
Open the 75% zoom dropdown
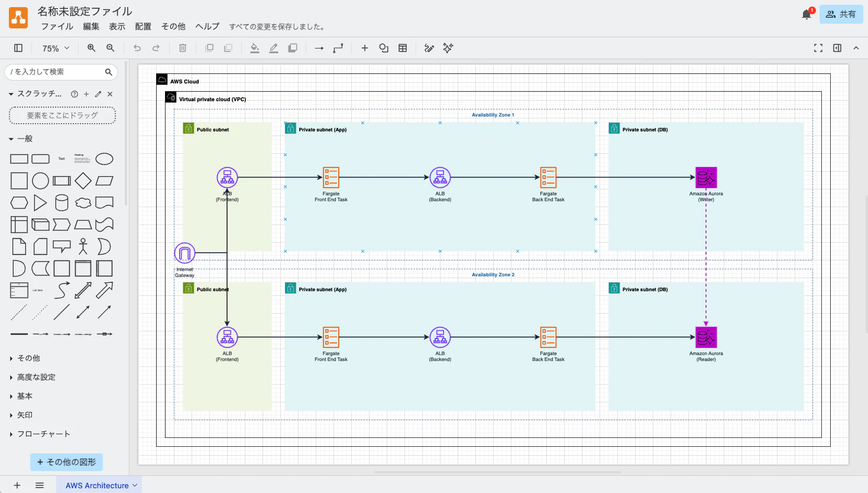click(x=56, y=48)
